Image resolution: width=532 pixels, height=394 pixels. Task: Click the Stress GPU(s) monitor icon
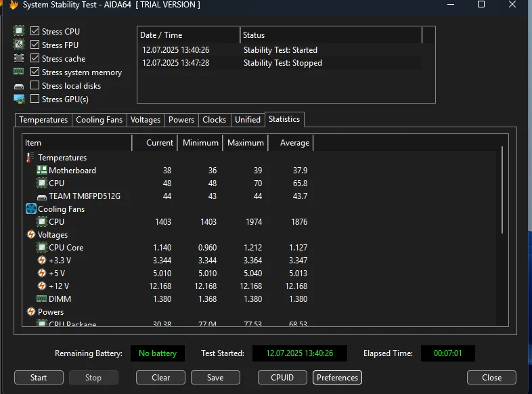[19, 99]
